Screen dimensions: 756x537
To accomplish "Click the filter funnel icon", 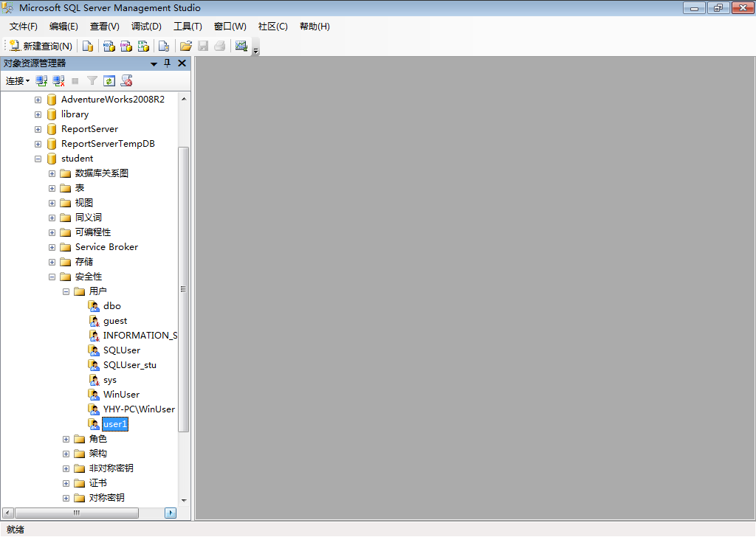I will pos(92,81).
